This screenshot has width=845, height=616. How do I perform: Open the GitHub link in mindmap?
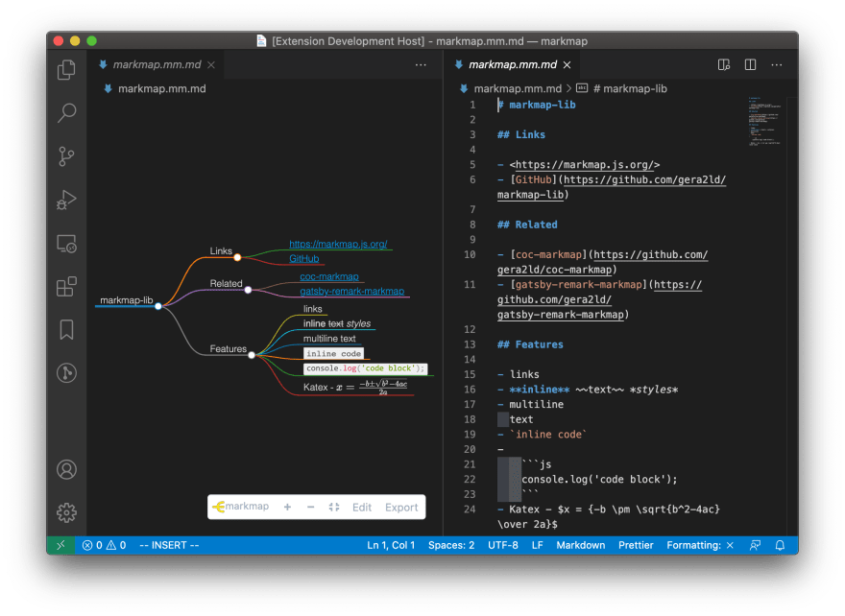pyautogui.click(x=304, y=258)
